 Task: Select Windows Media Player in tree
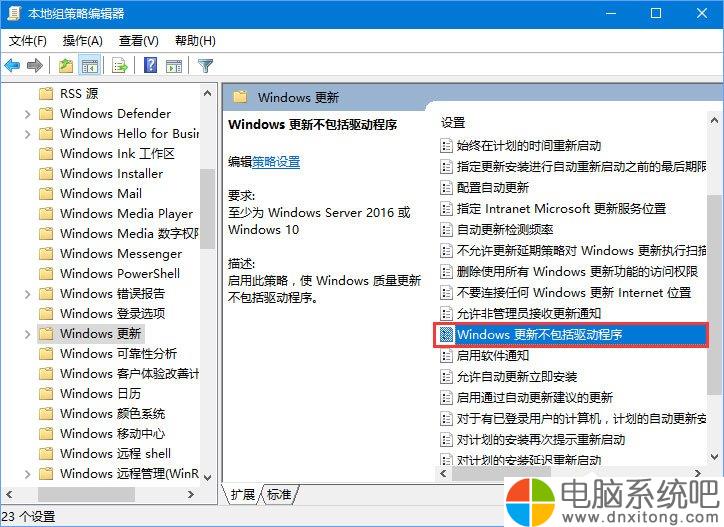tap(127, 214)
